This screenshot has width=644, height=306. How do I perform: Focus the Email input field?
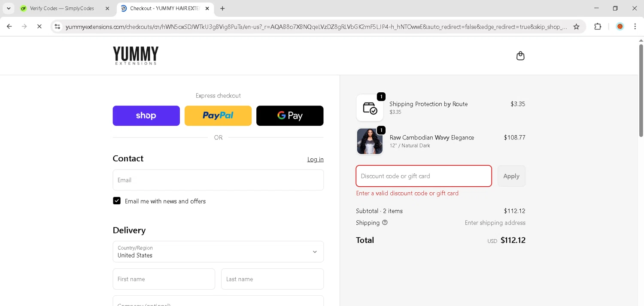pyautogui.click(x=218, y=180)
